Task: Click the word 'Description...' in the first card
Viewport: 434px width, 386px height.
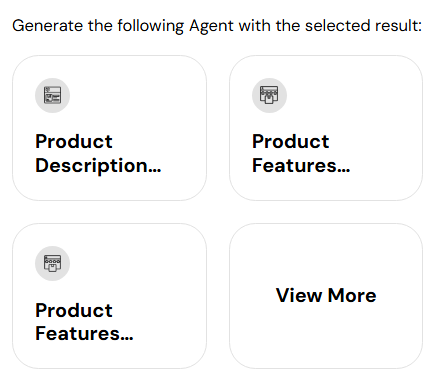Action: coord(98,166)
